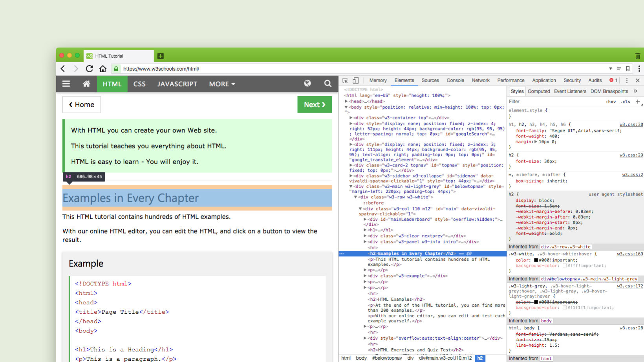Toggle the .cls class editor

click(x=626, y=102)
